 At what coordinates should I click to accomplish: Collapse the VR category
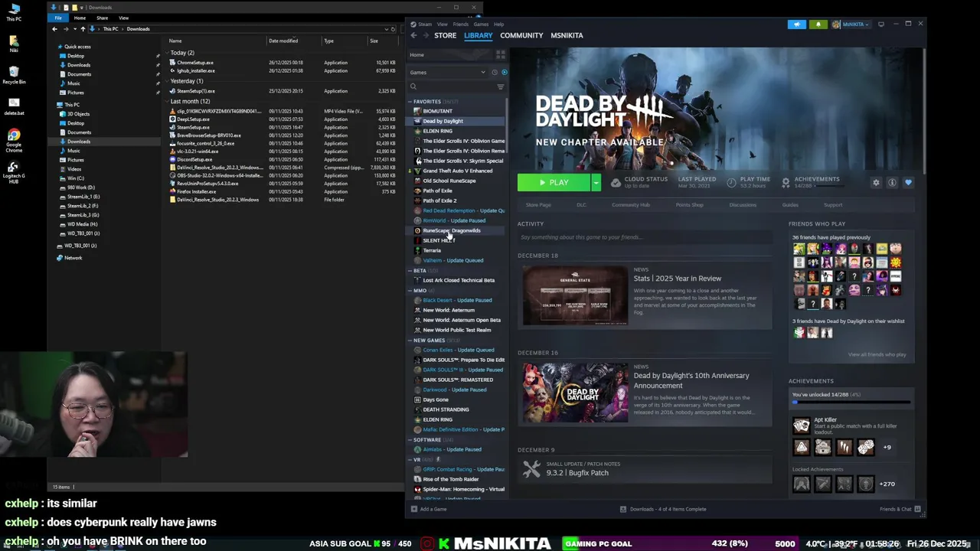[410, 460]
